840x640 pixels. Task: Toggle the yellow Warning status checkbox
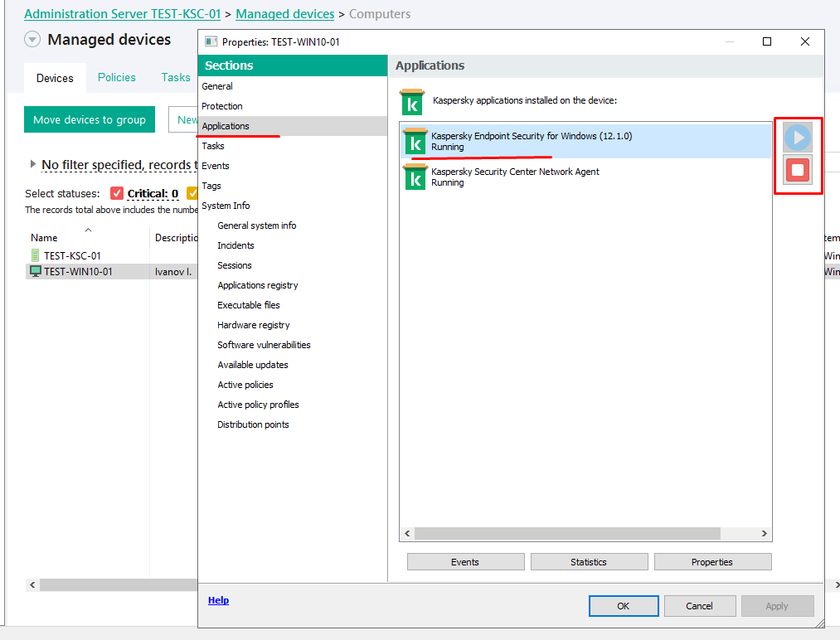coord(192,193)
